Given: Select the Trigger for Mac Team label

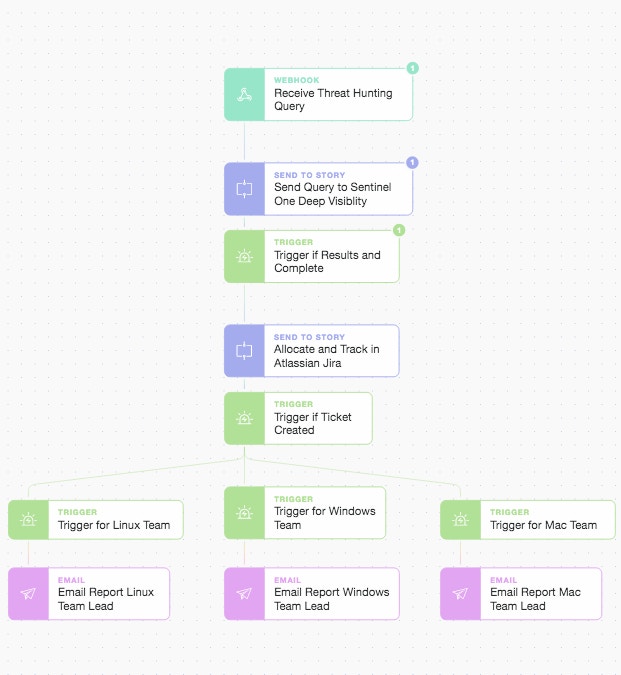Looking at the screenshot, I should pos(543,525).
